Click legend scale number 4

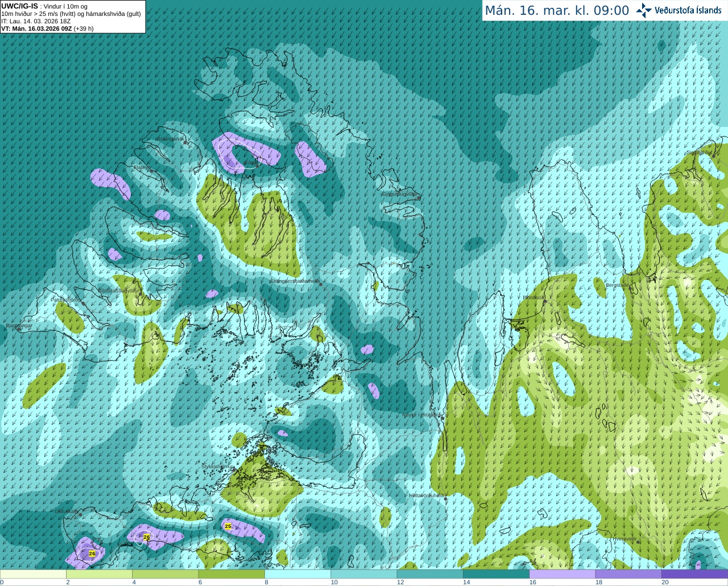tap(134, 582)
